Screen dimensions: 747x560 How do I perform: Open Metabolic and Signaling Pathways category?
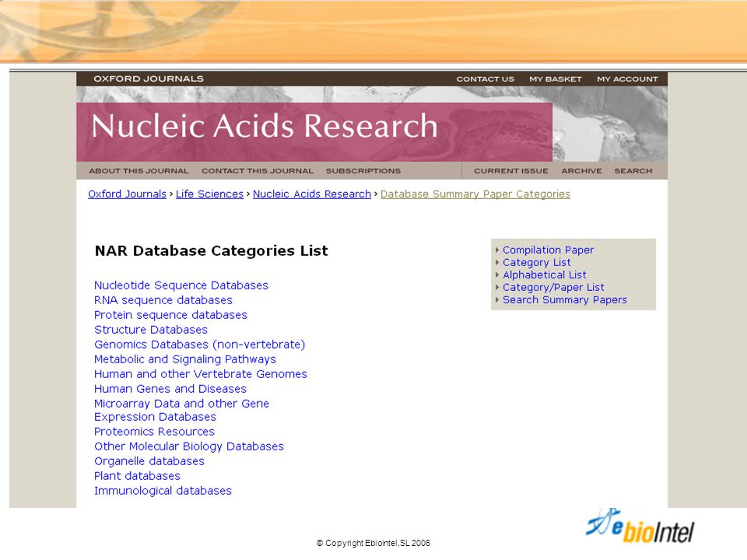185,359
